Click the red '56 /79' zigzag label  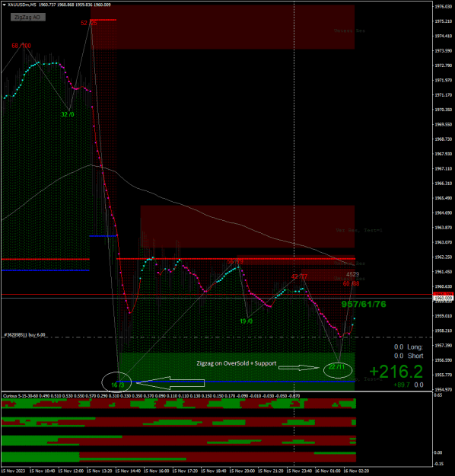tap(235, 261)
